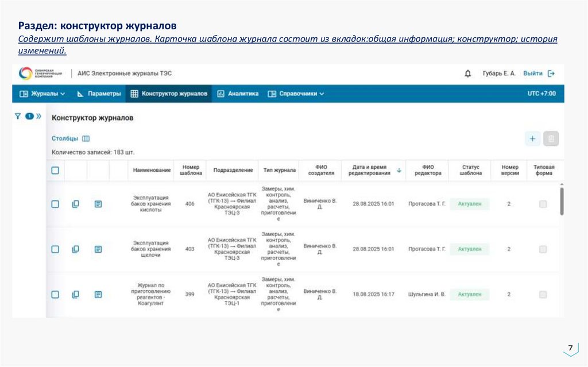The image size is (588, 367).
Task: Click the Аналитика bar chart icon
Action: [220, 94]
